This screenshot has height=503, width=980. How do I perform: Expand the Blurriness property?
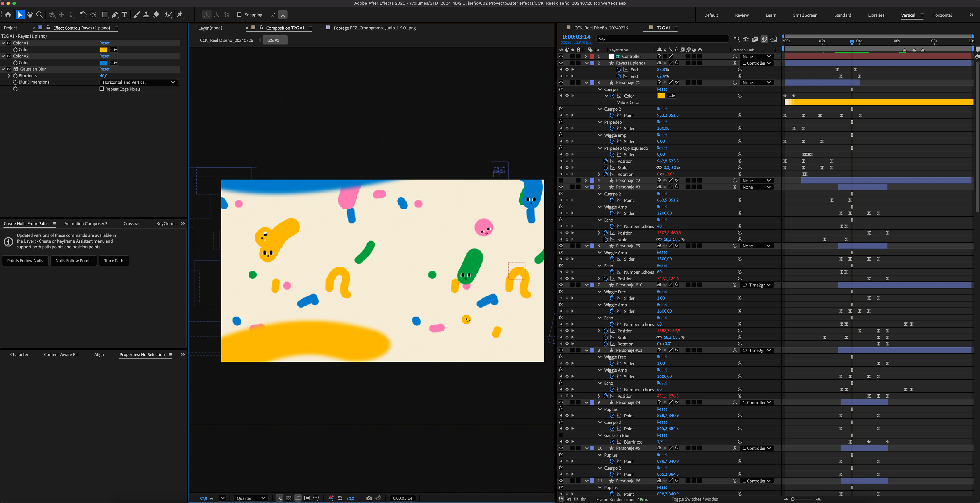[x=9, y=76]
